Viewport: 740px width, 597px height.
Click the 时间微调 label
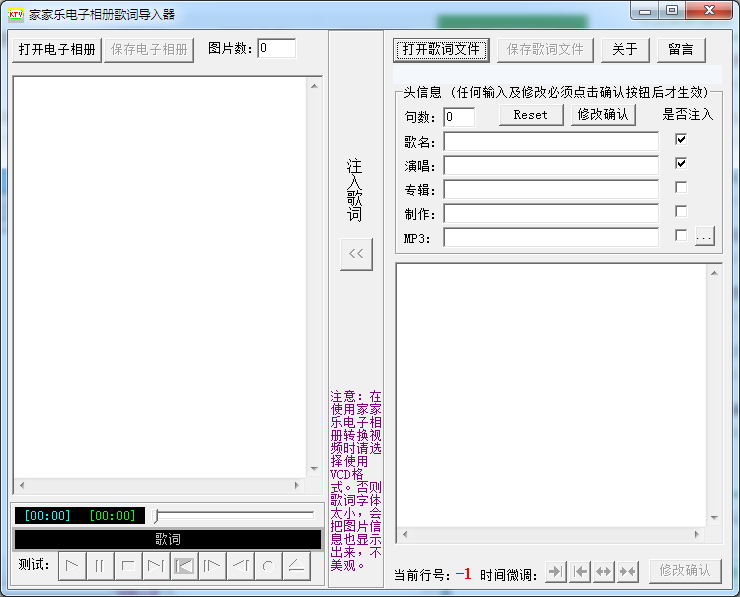(508, 575)
